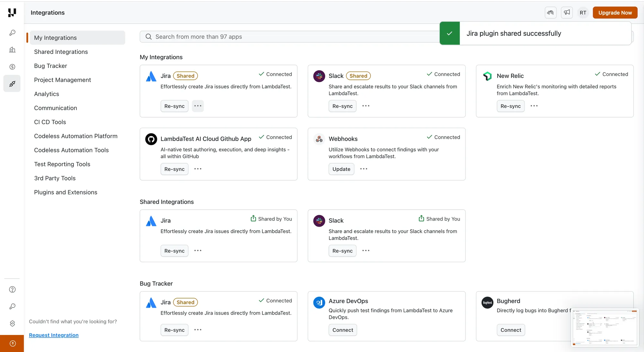Image resolution: width=644 pixels, height=352 pixels.
Task: Click the rainbow arc icon in header
Action: [x=551, y=13]
